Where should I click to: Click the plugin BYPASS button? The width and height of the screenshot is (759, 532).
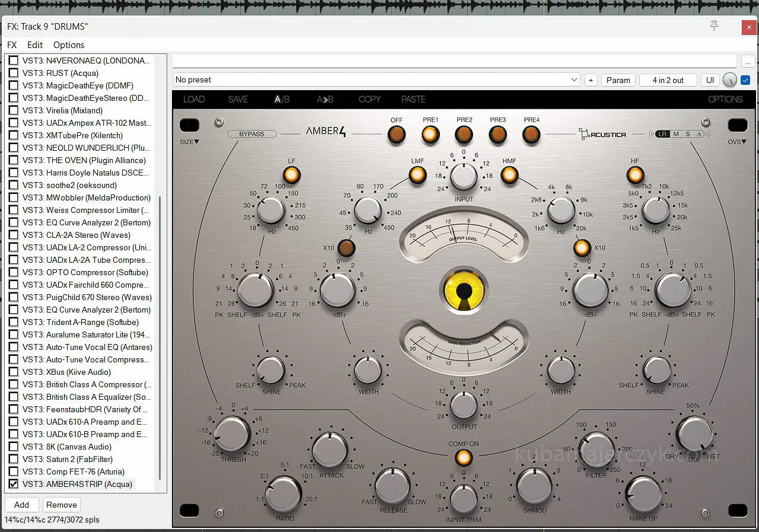point(251,134)
